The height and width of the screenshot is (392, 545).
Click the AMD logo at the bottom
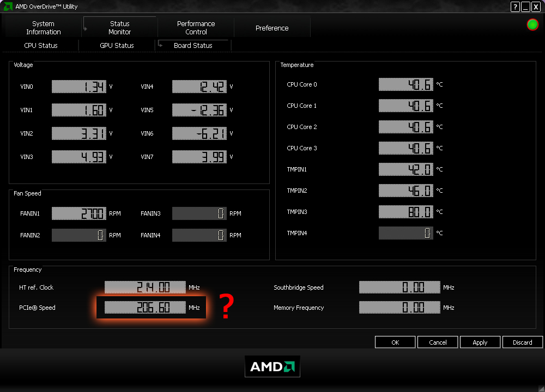[272, 366]
